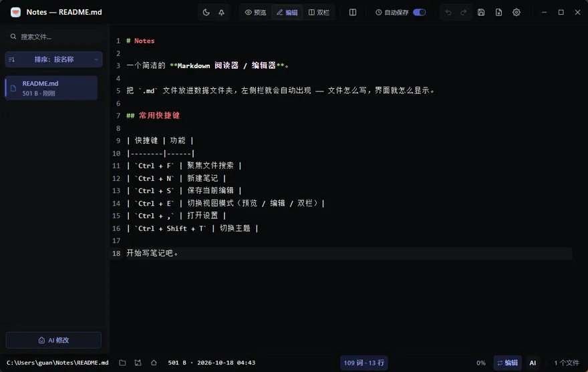Viewport: 588px width, 372px height.
Task: Click the 109 词 · 13 行 word count badge
Action: click(363, 363)
